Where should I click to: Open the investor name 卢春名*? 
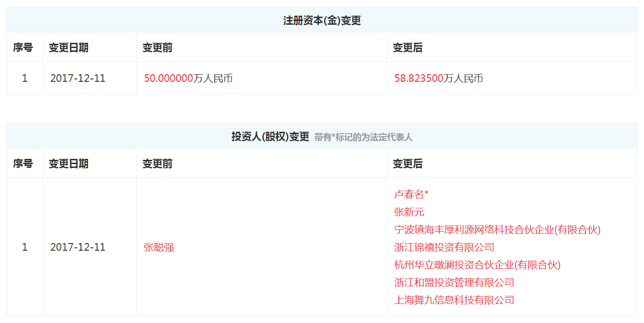pos(412,195)
